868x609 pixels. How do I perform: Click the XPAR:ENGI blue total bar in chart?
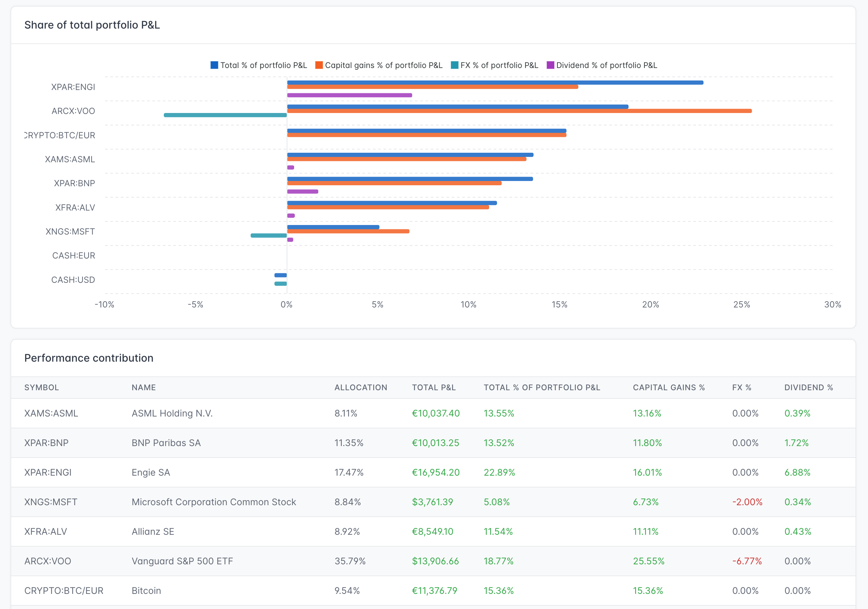click(x=495, y=82)
